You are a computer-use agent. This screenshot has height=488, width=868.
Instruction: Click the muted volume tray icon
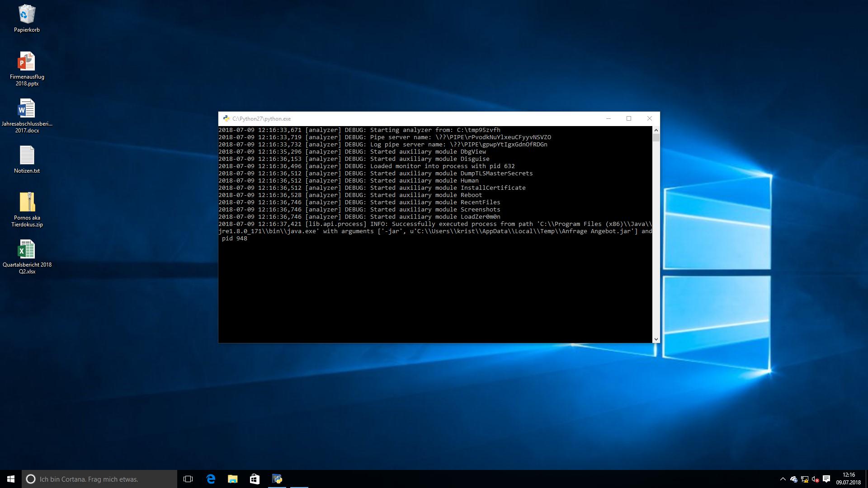[816, 479]
